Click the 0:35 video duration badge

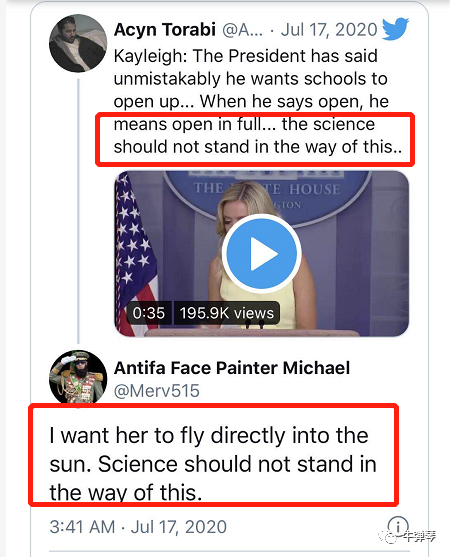(x=149, y=313)
